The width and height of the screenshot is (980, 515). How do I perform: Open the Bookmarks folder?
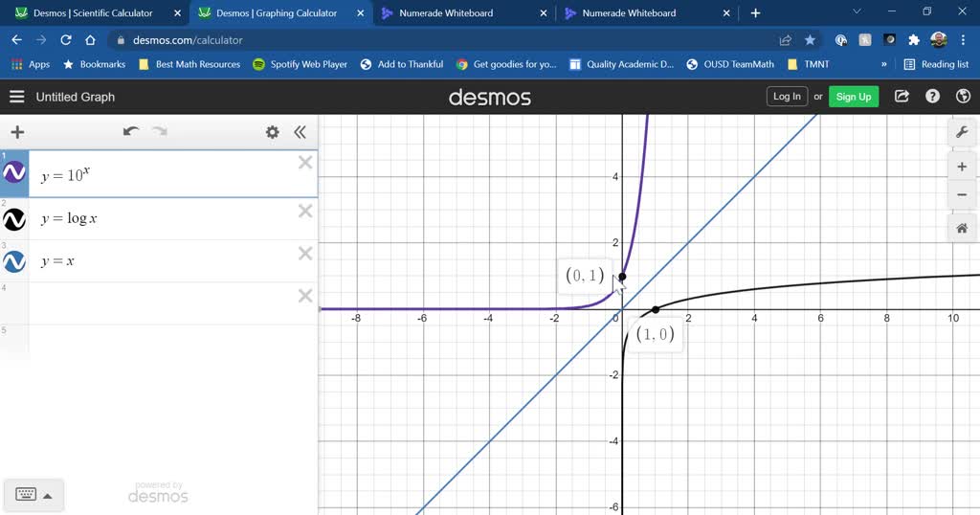pyautogui.click(x=95, y=64)
